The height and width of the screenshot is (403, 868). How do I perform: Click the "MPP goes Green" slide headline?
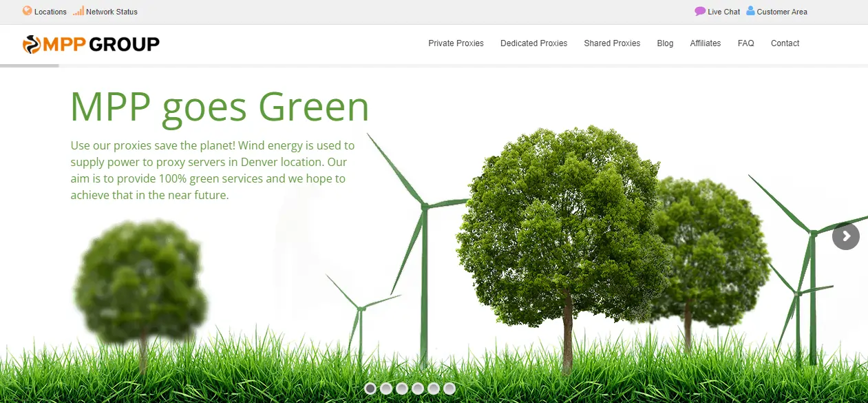click(x=220, y=107)
